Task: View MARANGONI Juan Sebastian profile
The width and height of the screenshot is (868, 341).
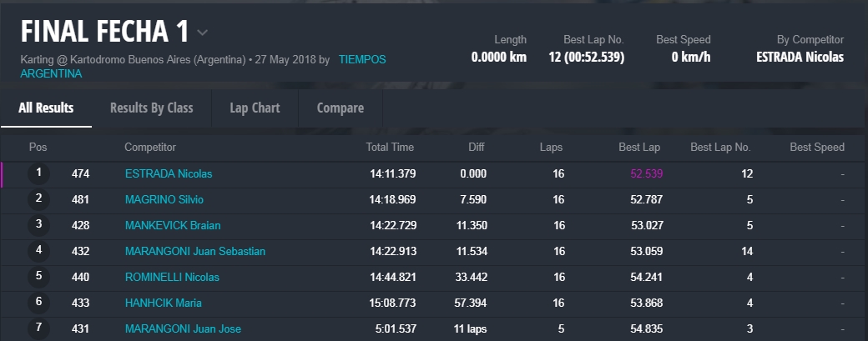Action: [194, 251]
